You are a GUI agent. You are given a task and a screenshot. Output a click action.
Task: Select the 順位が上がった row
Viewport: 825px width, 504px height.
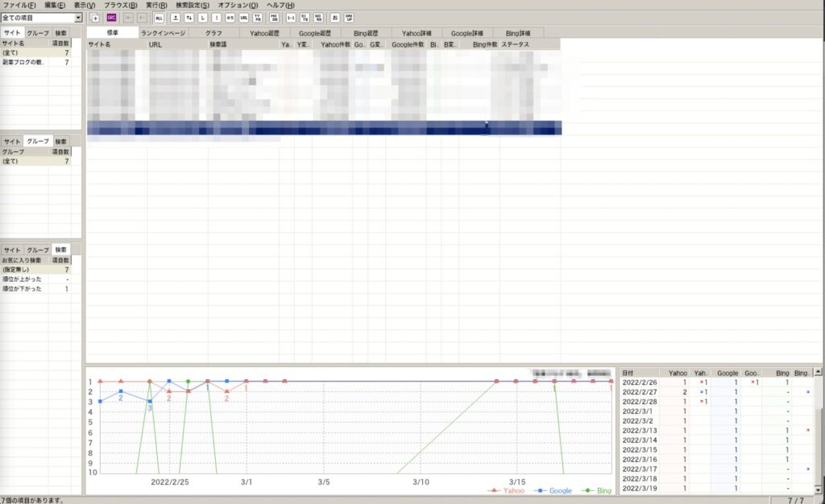tap(35, 279)
